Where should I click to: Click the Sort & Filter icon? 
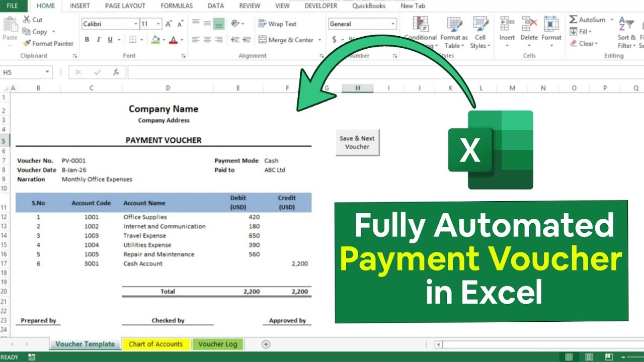[x=627, y=24]
